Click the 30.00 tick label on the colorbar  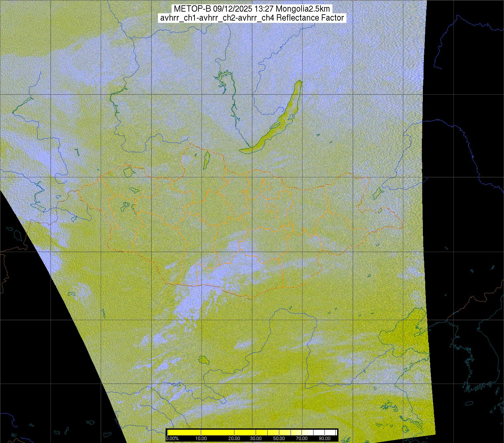point(255,439)
